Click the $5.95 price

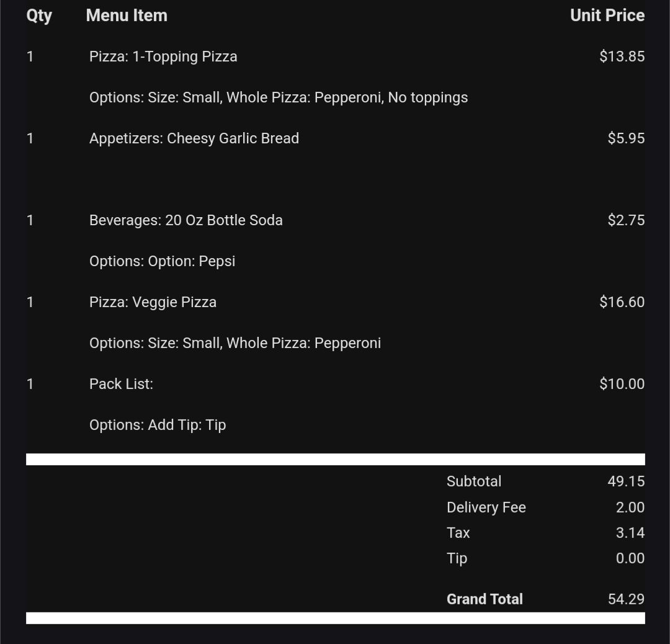click(625, 138)
